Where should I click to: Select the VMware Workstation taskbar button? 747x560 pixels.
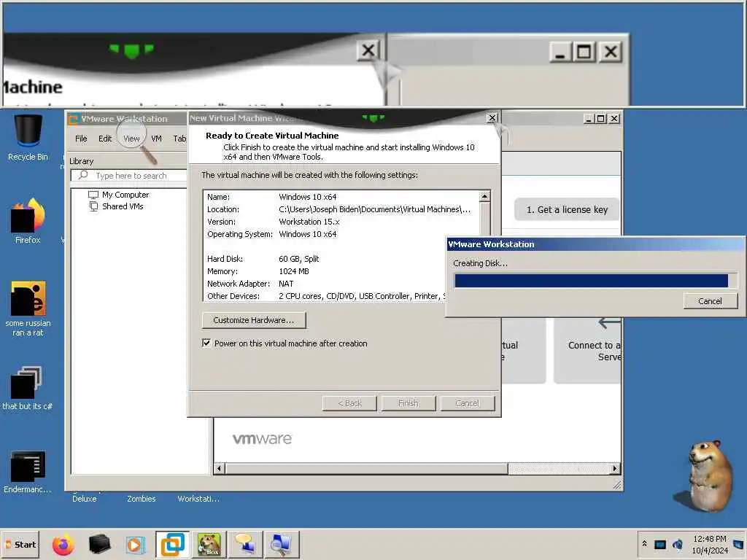point(172,544)
